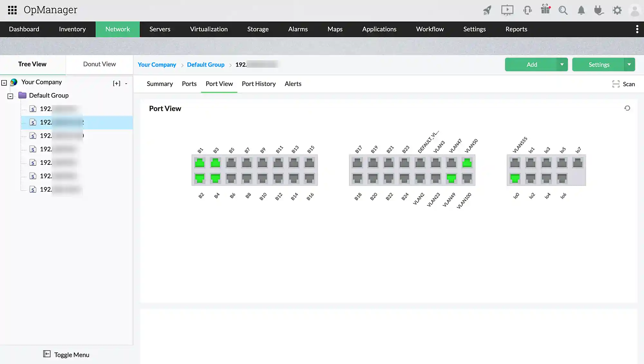Open notifications bell icon
The image size is (644, 364).
[x=581, y=10]
